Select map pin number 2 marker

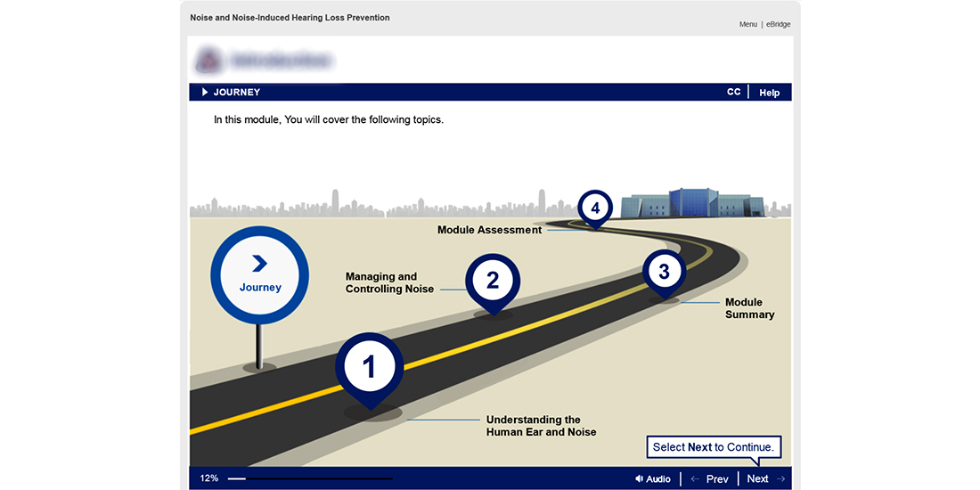point(492,281)
